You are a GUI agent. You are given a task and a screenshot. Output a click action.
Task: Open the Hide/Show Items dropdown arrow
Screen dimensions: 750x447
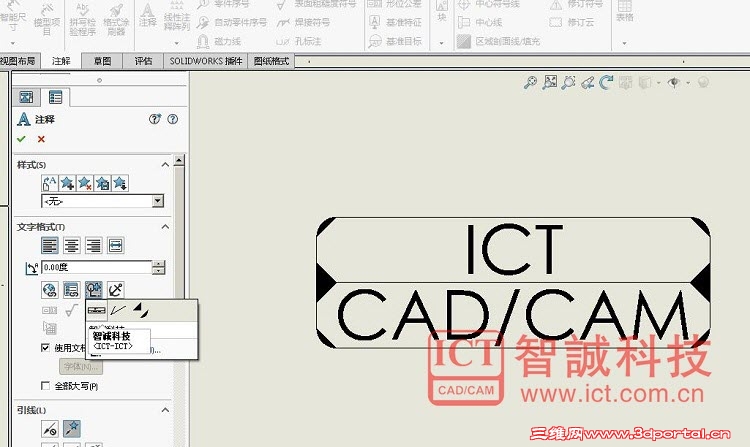click(688, 83)
